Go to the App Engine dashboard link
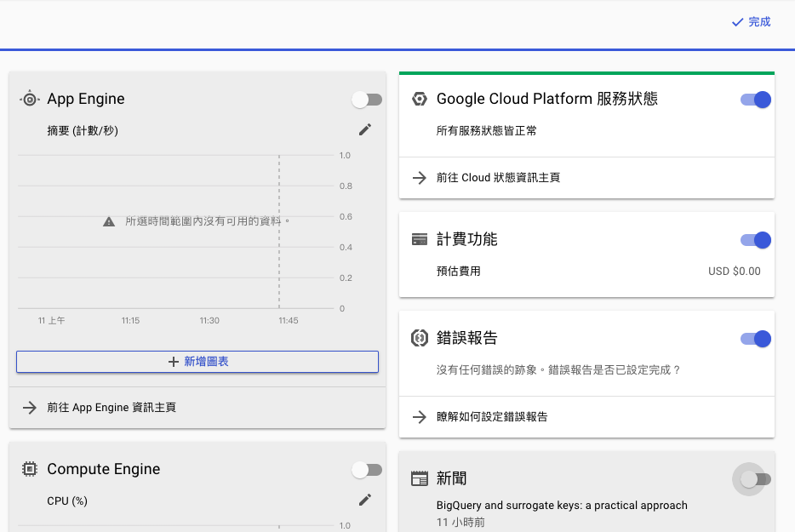 tap(112, 408)
